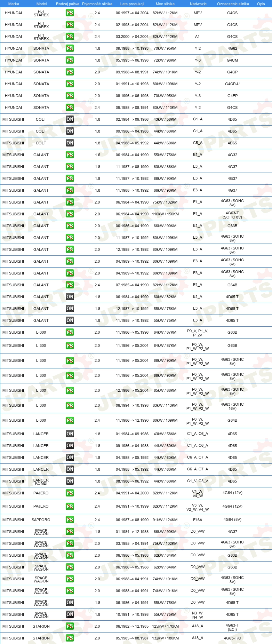This screenshot has width=272, height=644.
Task: Select engine code G4EP cell
Action: [x=232, y=96]
